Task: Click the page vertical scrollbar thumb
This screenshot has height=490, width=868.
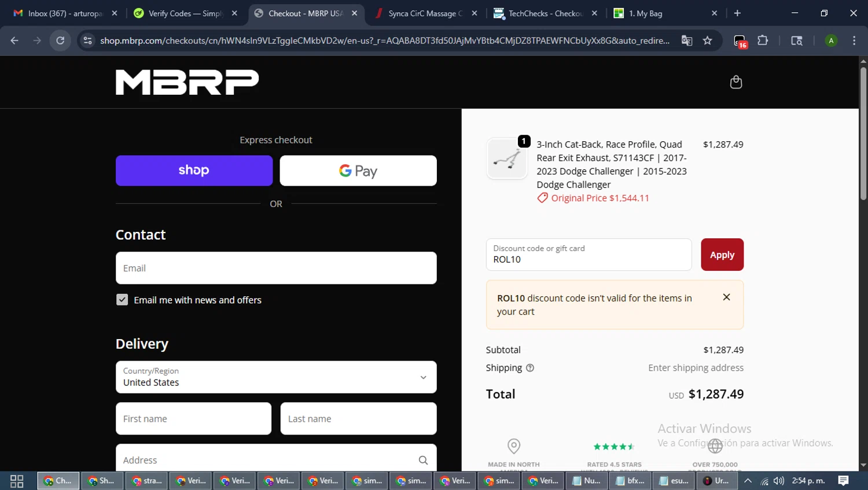Action: coord(863,133)
